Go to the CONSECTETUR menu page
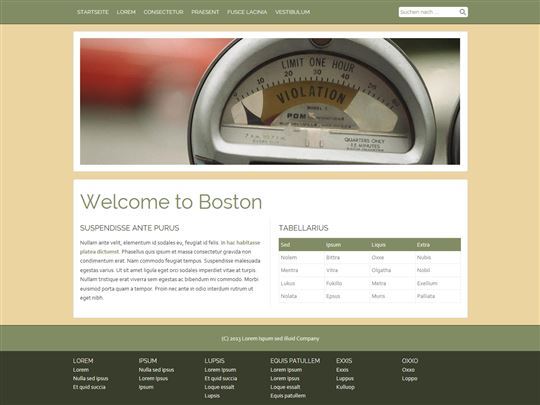 point(164,12)
